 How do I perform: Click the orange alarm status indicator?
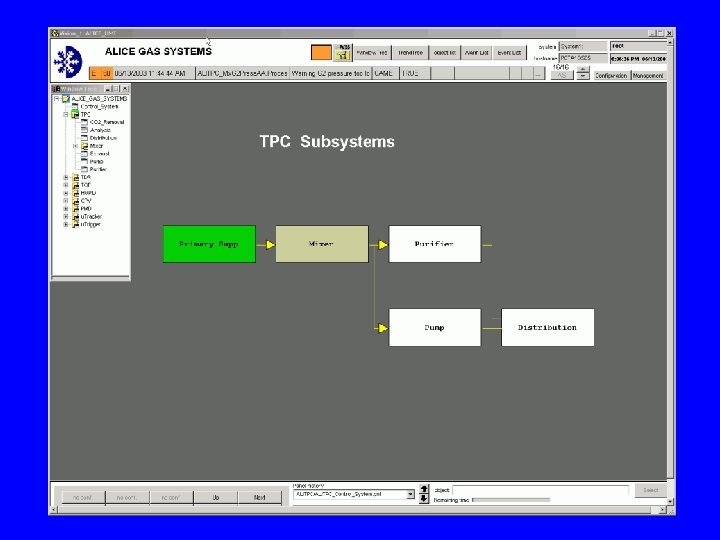click(321, 52)
